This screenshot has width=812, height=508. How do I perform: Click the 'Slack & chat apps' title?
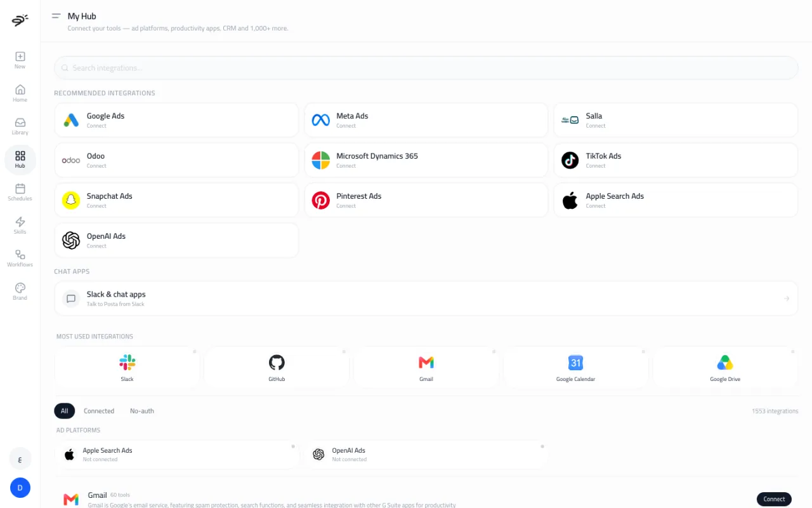coord(116,295)
